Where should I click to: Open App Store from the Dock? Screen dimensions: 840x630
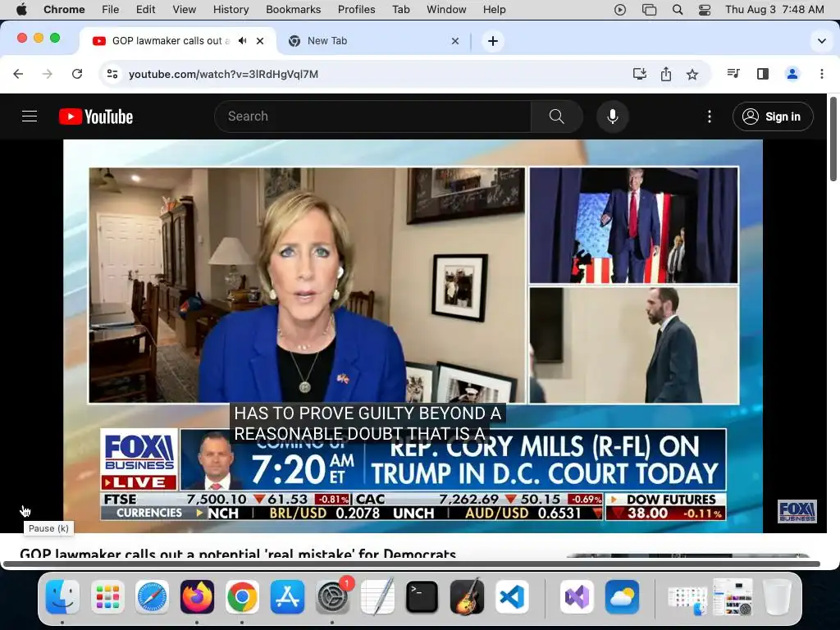[x=287, y=596]
